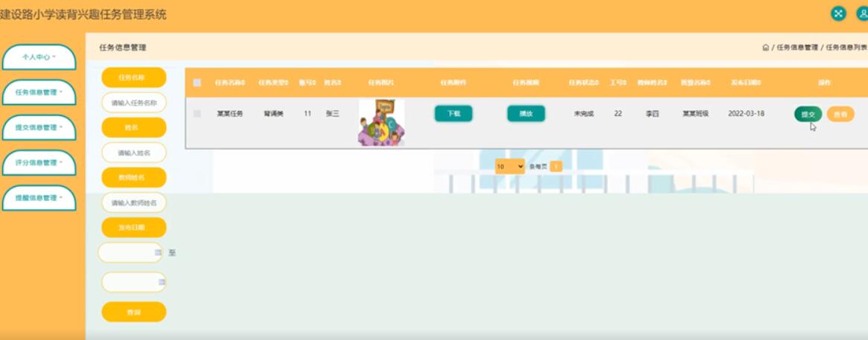Sort by the 账号 column header
The image size is (868, 340).
(x=307, y=83)
